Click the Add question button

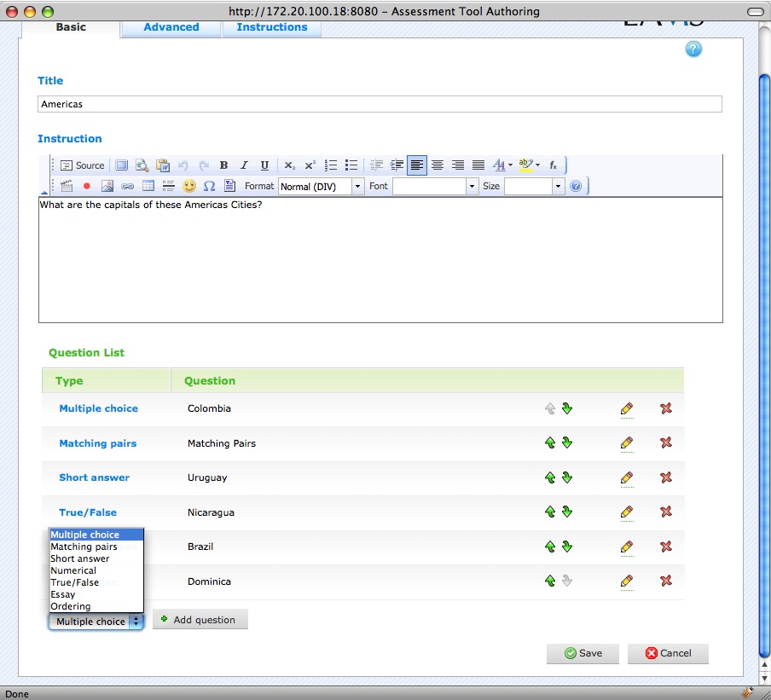point(200,619)
